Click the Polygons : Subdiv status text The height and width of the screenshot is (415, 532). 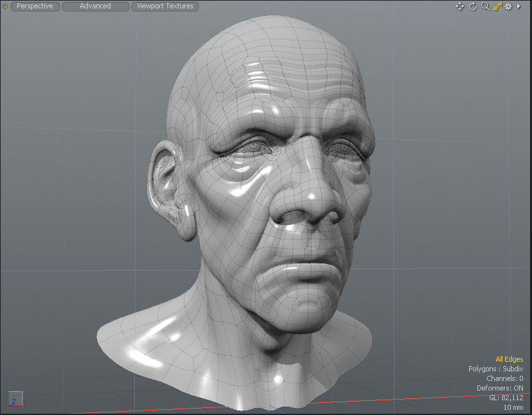point(495,369)
